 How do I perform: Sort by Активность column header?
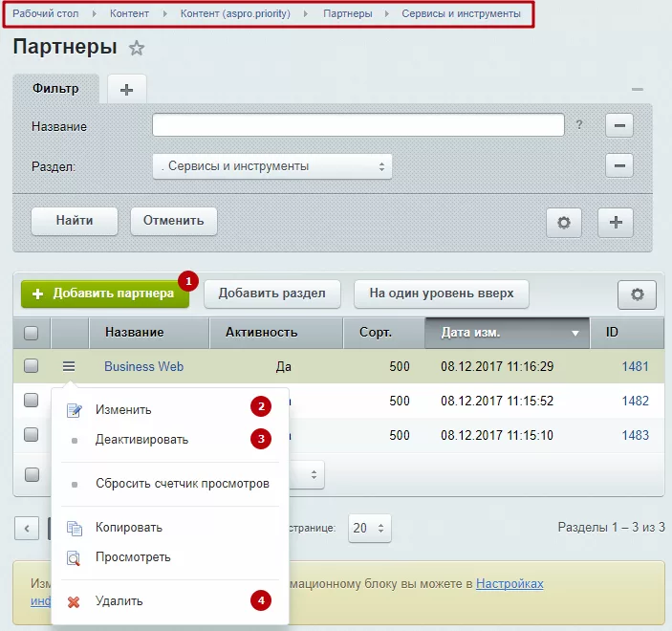(x=276, y=333)
